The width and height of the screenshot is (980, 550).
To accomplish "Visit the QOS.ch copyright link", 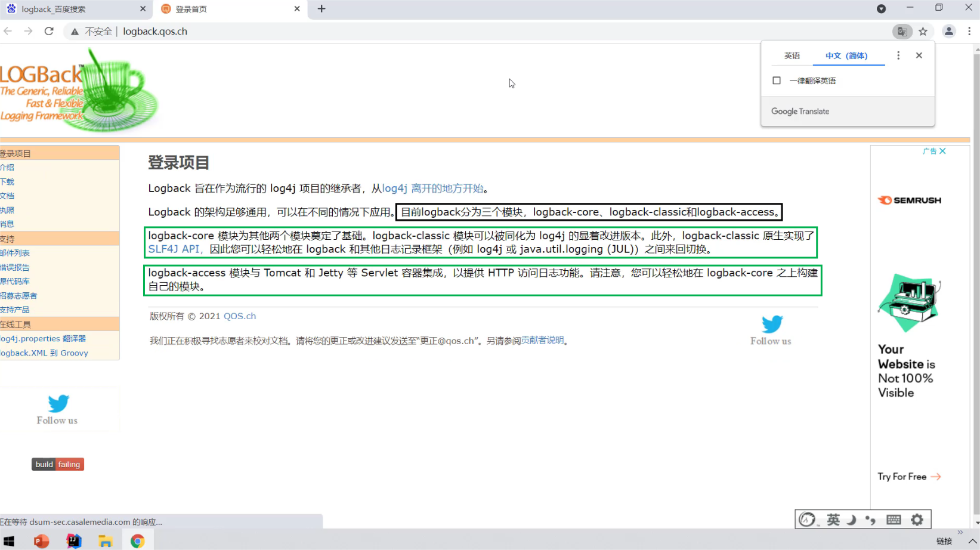I will (x=240, y=316).
